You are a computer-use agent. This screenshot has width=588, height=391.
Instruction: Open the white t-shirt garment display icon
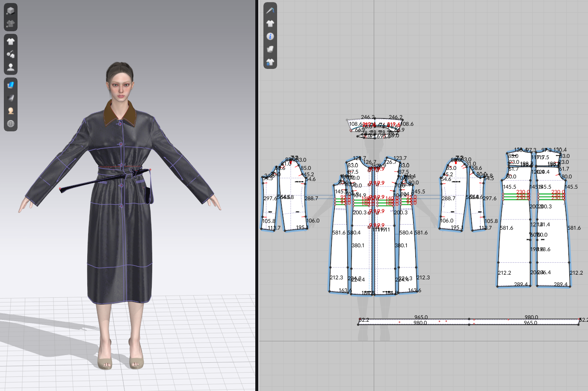tap(11, 41)
